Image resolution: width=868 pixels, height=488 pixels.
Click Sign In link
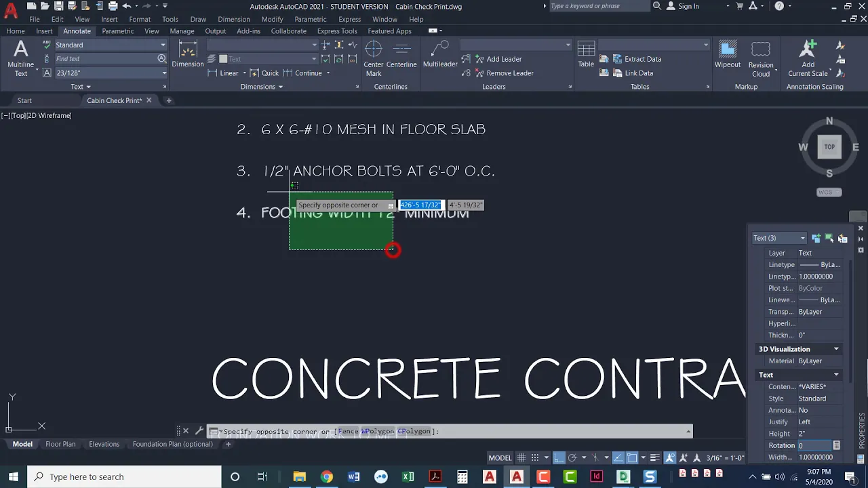coord(683,6)
